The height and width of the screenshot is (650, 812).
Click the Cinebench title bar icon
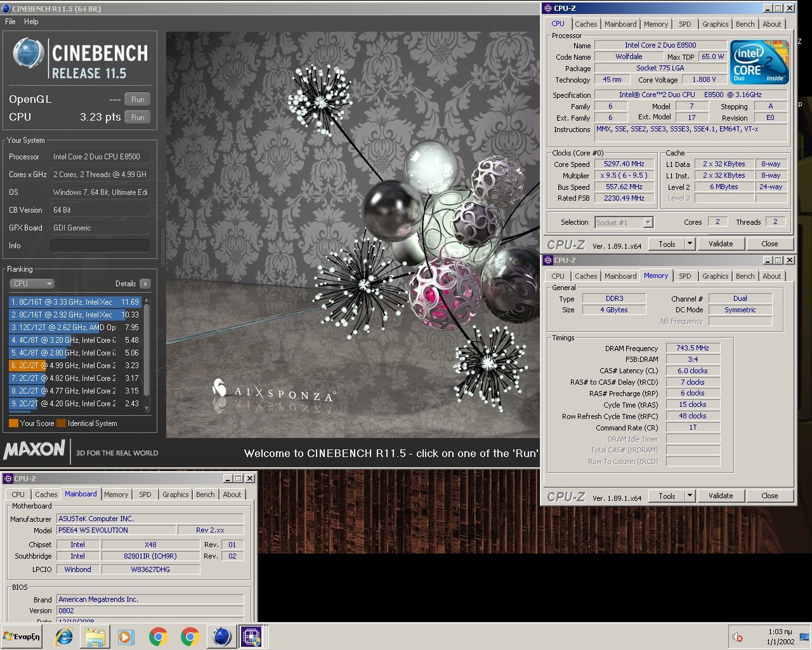tap(6, 9)
